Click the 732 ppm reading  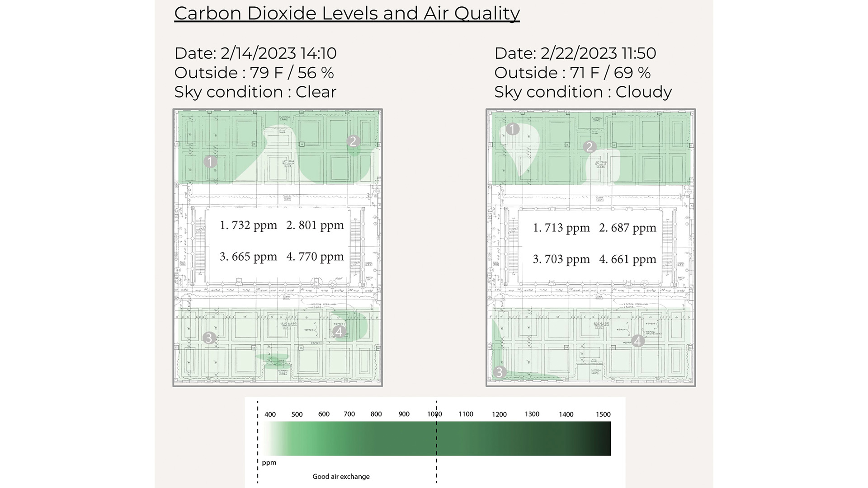pos(248,225)
